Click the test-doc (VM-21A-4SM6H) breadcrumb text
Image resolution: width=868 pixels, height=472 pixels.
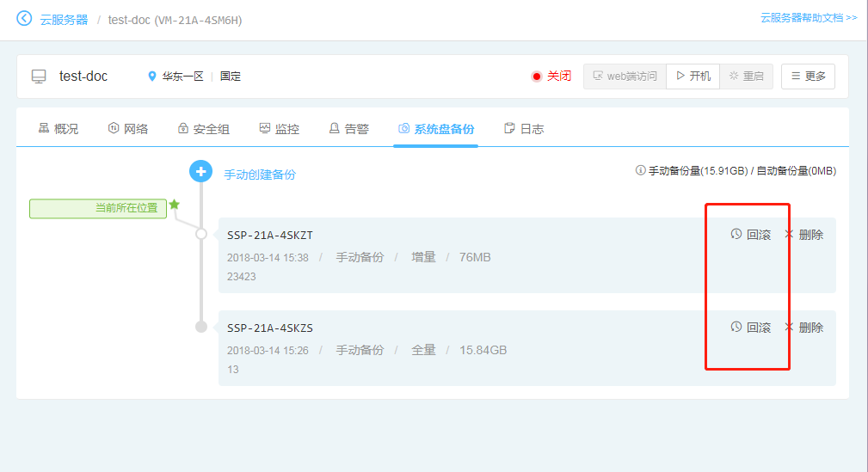pos(175,21)
